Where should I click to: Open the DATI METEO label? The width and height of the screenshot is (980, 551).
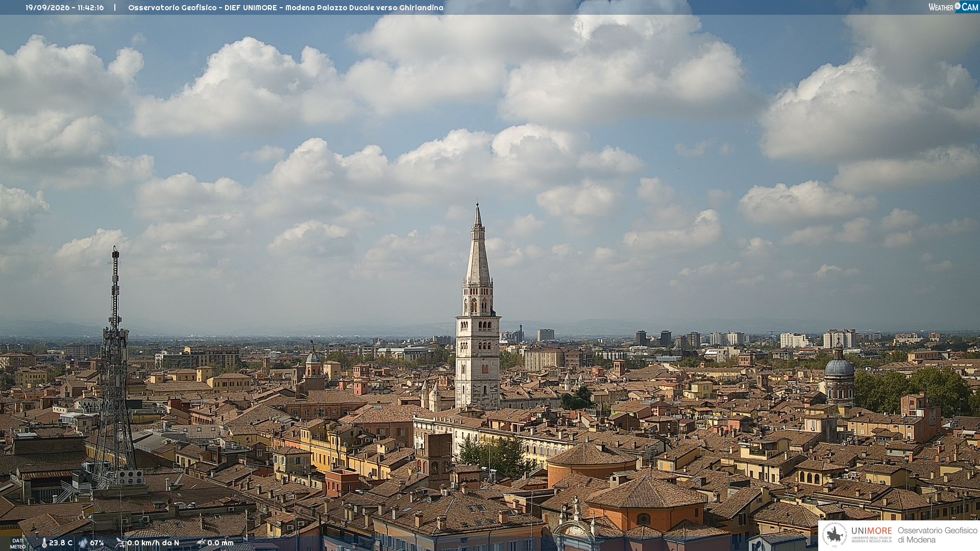[17, 543]
